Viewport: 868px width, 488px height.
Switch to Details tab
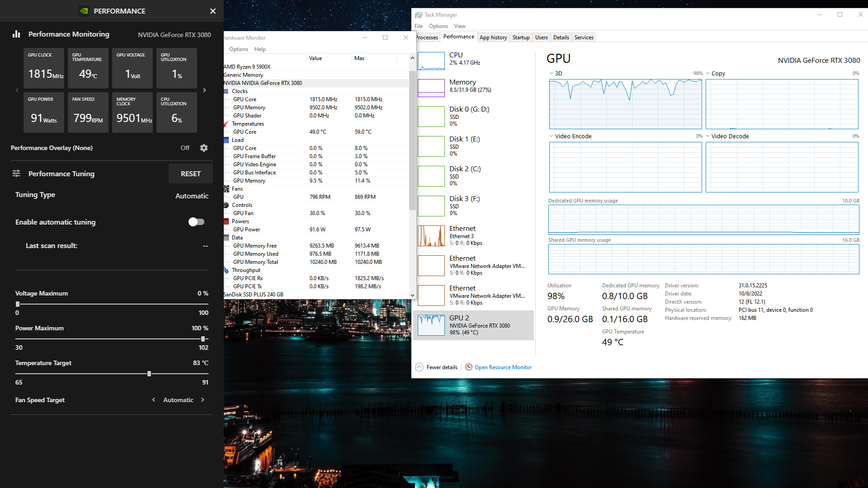[x=561, y=38]
